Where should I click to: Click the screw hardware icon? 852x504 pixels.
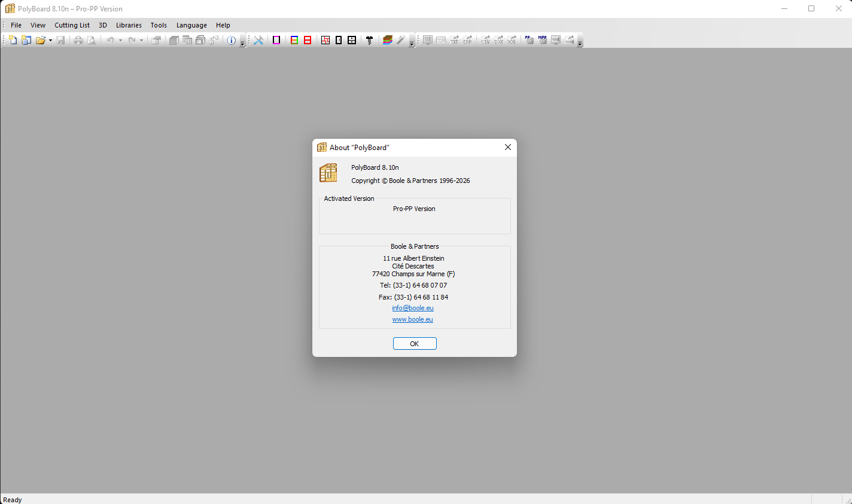[x=370, y=40]
